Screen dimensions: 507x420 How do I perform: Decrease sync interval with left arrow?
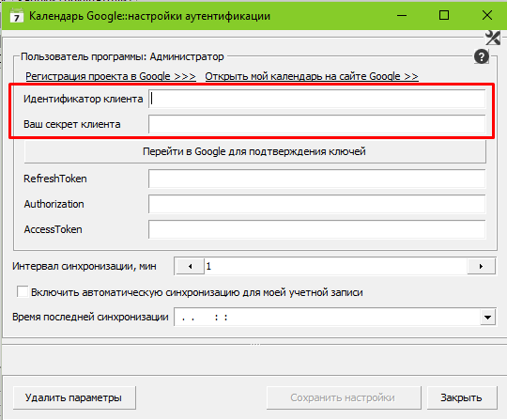(x=190, y=266)
